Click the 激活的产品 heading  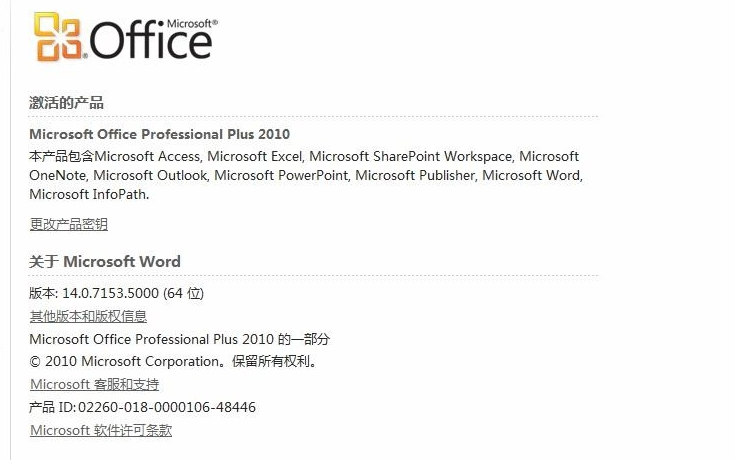67,102
